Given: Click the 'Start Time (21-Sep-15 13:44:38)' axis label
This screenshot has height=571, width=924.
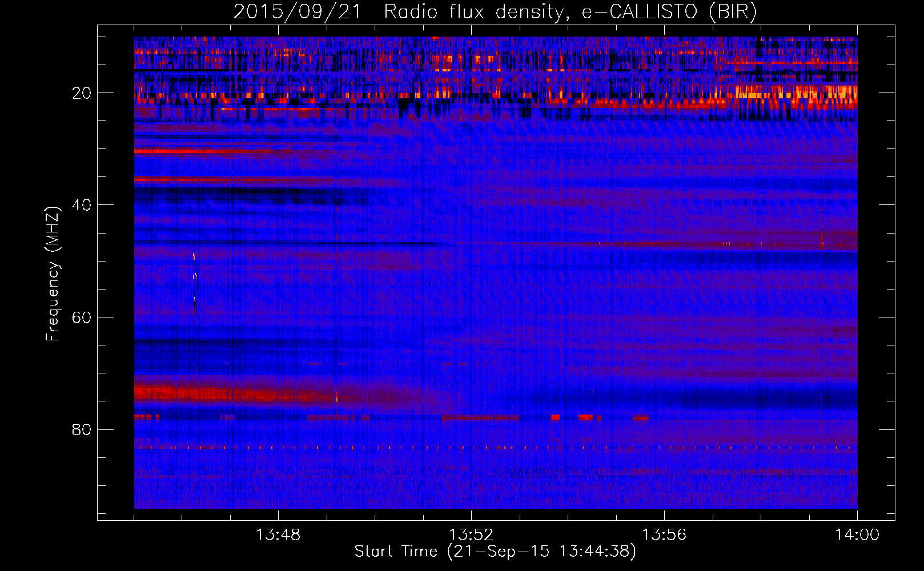Looking at the screenshot, I should click(x=495, y=552).
